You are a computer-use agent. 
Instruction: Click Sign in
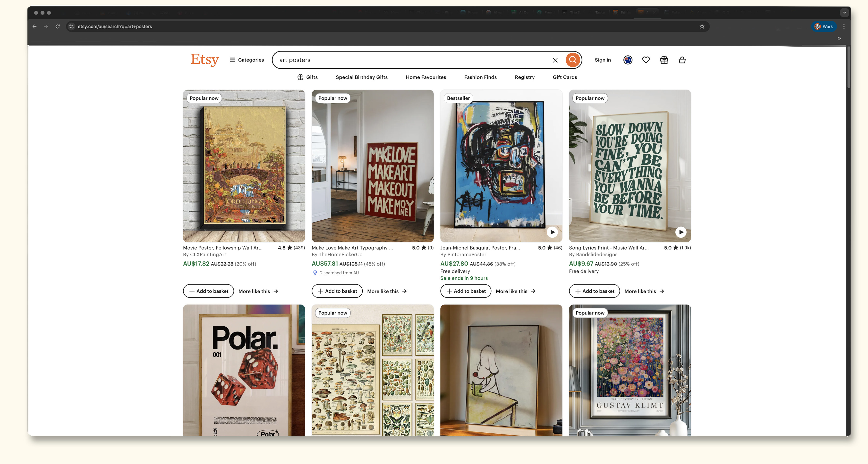coord(603,60)
